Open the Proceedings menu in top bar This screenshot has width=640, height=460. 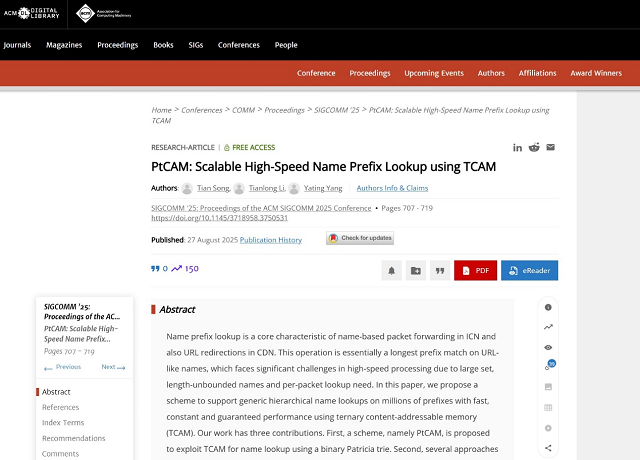pos(117,45)
